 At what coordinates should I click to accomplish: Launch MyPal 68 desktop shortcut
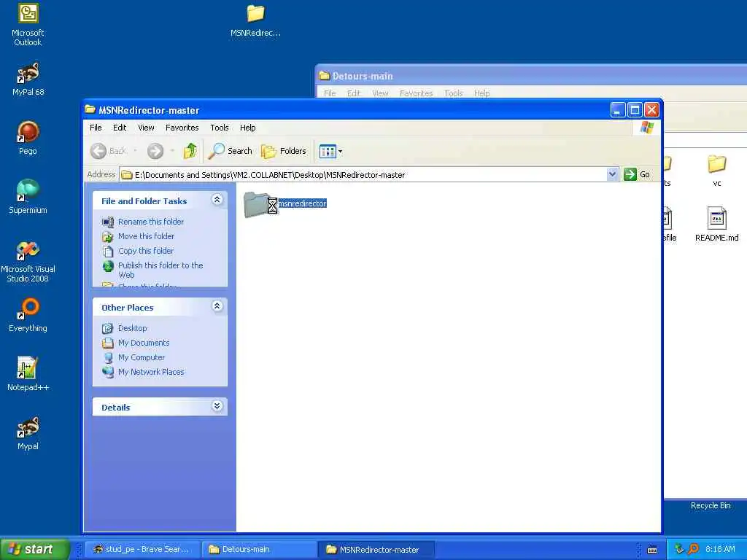28,79
